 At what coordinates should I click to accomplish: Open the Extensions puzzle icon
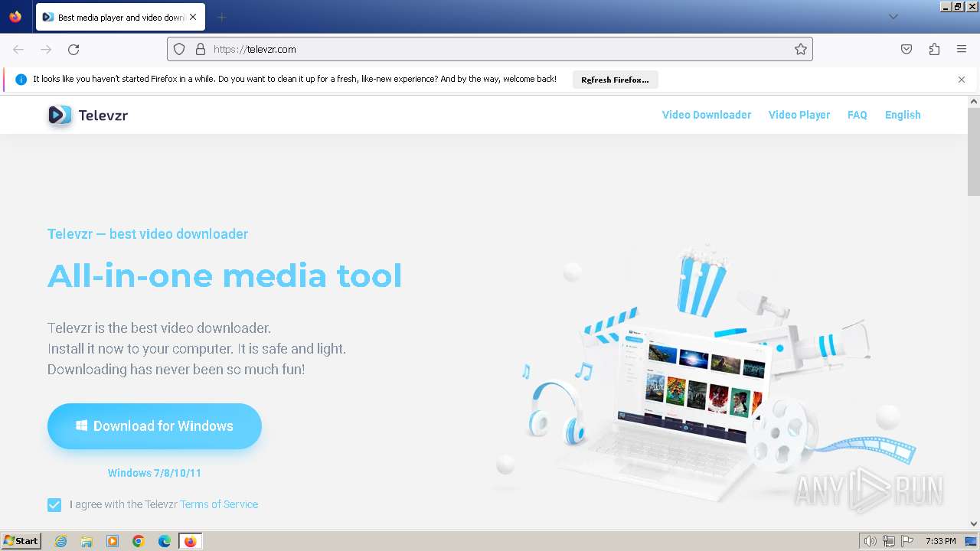click(x=934, y=49)
